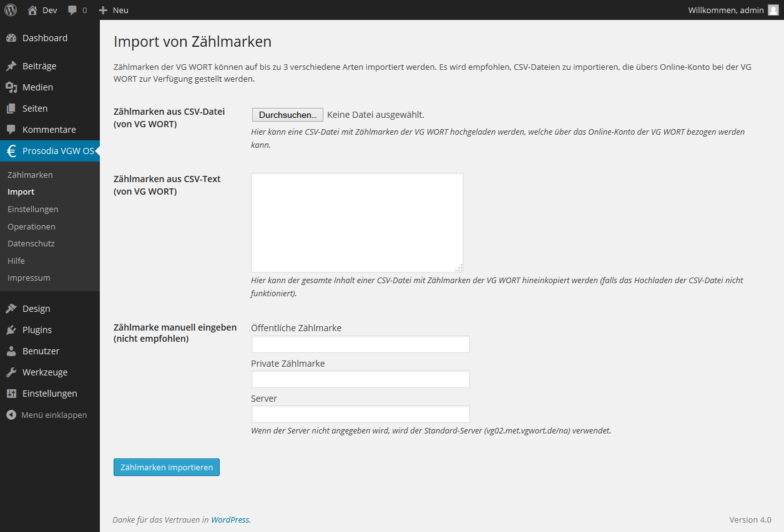Screen dimensions: 784x532
Task: Open Einstellungen under Prosodia submenu
Action: (x=32, y=209)
